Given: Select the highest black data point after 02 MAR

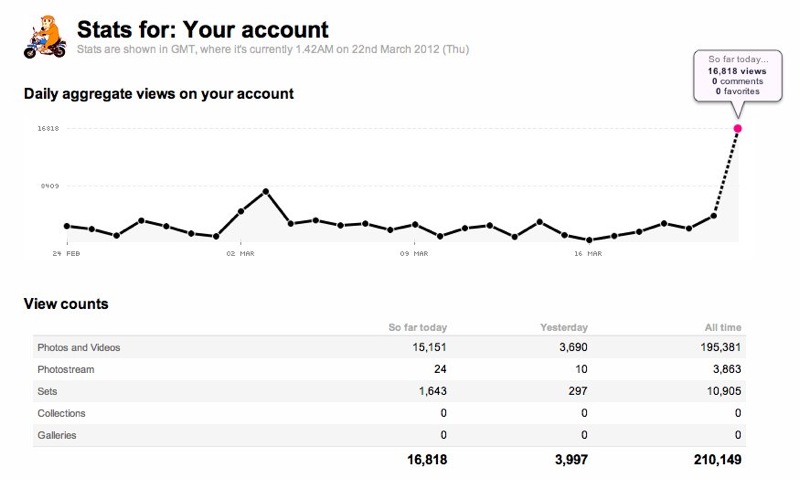Looking at the screenshot, I should [266, 190].
